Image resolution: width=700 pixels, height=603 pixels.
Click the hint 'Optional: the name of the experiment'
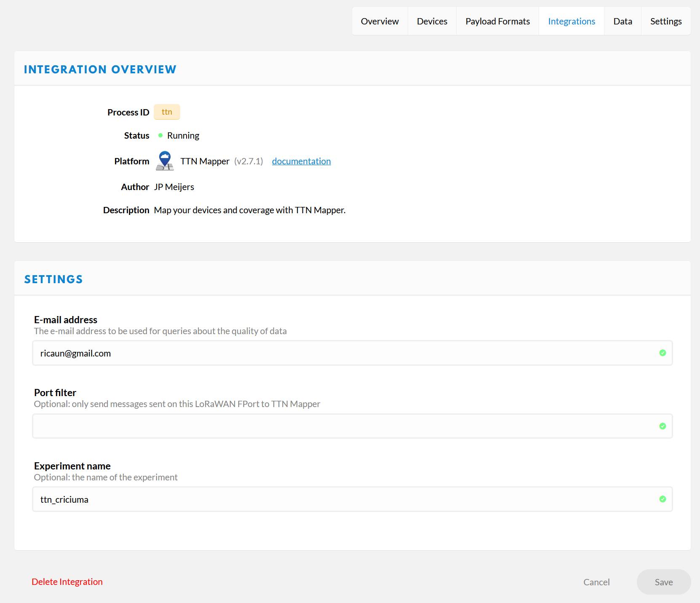point(106,477)
